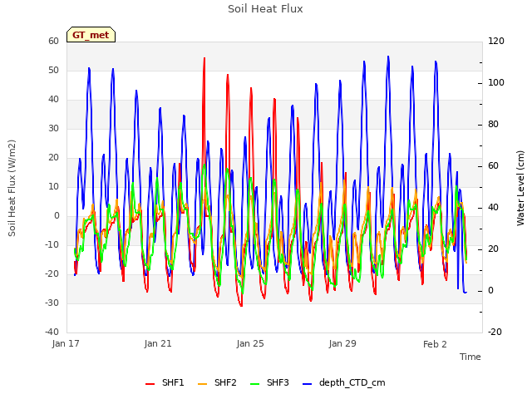Image resolution: width=532 pixels, height=399 pixels.
Task: Click the -20 label on right axis
Action: [x=495, y=332]
